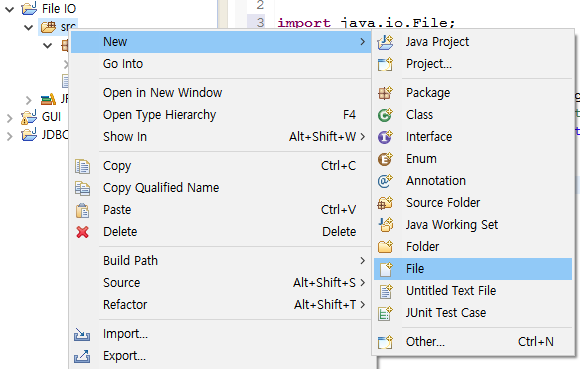Image resolution: width=580 pixels, height=369 pixels.
Task: Click the Annotation @ icon
Action: (x=385, y=181)
